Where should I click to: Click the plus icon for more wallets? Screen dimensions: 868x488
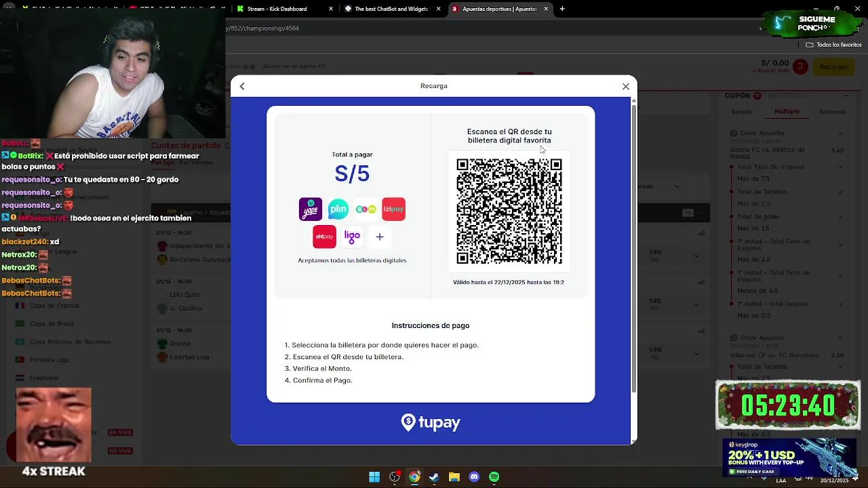click(x=380, y=237)
